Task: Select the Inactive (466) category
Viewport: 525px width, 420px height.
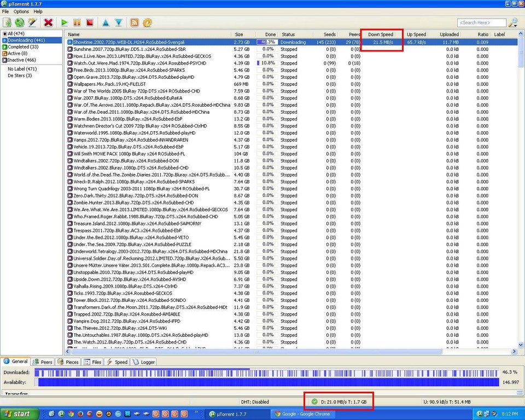Action: 22,60
